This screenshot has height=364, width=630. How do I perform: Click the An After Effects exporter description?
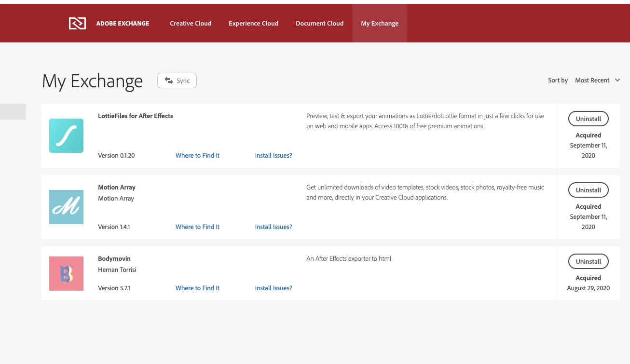pos(349,258)
